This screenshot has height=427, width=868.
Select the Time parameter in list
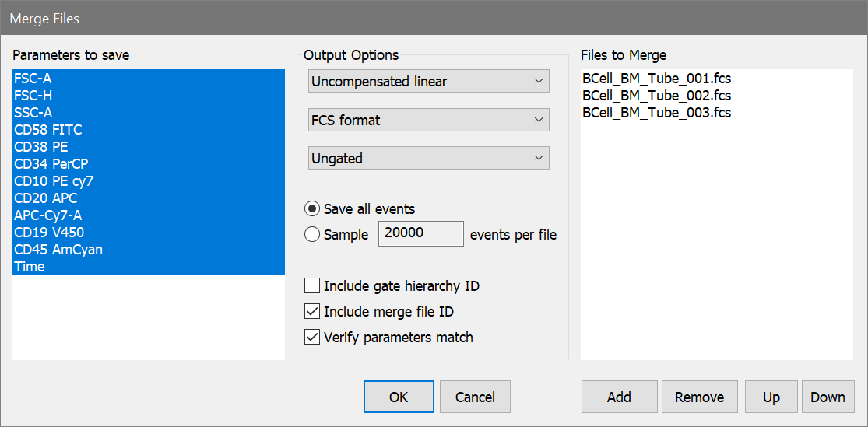point(30,267)
